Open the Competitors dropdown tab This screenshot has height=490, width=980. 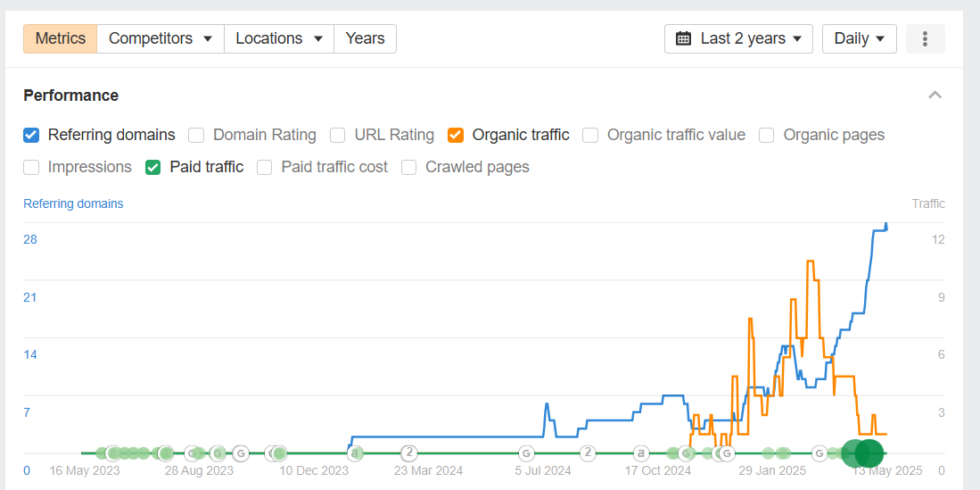[161, 38]
